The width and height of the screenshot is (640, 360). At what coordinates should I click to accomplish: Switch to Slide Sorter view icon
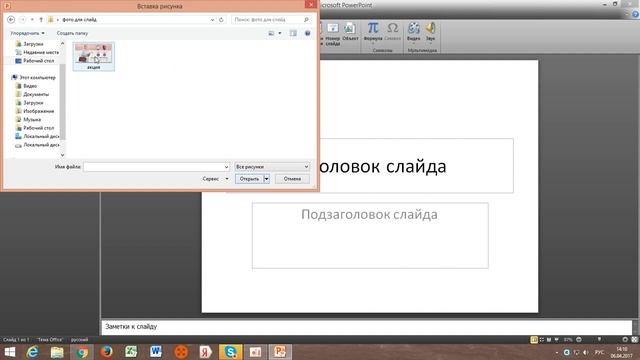pos(542,340)
